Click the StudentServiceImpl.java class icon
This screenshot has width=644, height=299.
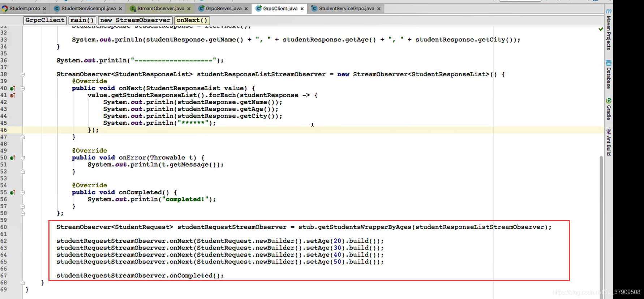57,8
